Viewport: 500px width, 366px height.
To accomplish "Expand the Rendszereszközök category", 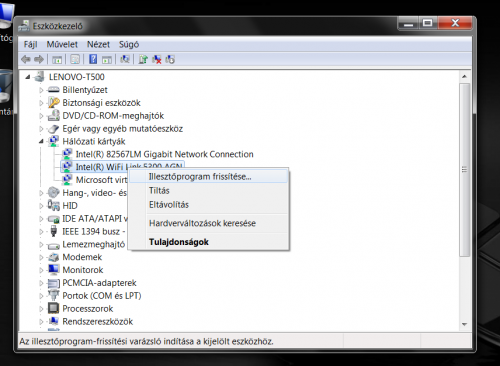I will pyautogui.click(x=41, y=322).
